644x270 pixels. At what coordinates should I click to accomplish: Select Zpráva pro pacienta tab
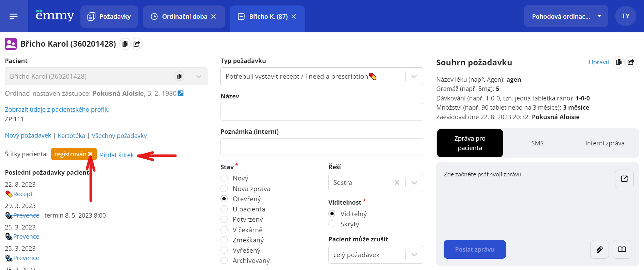point(470,143)
